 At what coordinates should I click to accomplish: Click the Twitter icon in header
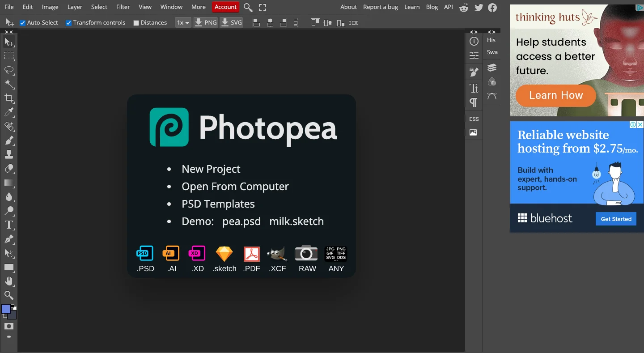(479, 7)
